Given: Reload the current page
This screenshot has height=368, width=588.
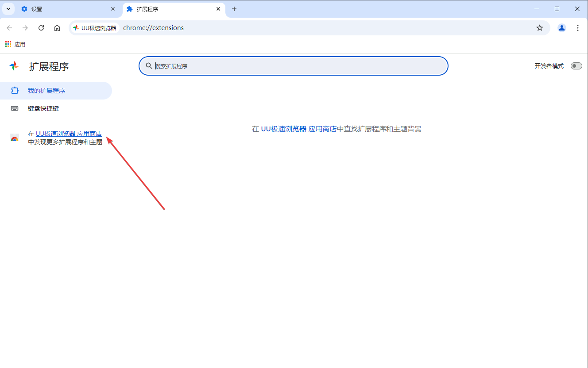Looking at the screenshot, I should (41, 27).
